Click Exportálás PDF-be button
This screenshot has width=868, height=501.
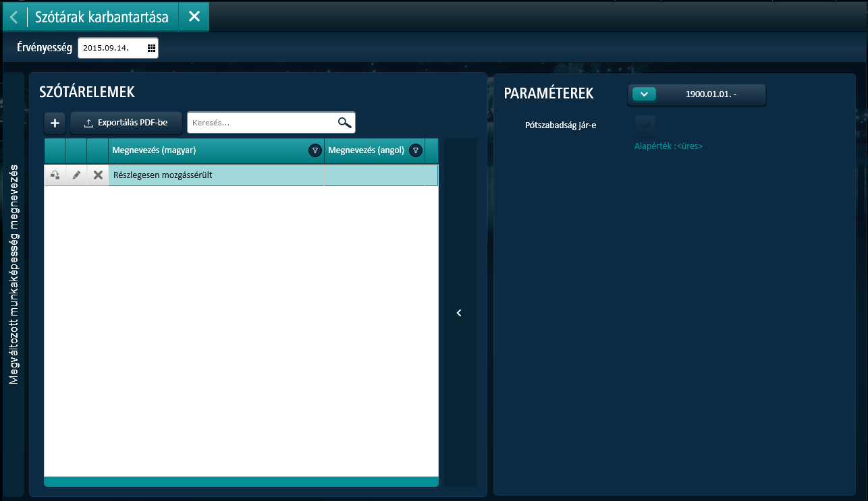pos(126,123)
